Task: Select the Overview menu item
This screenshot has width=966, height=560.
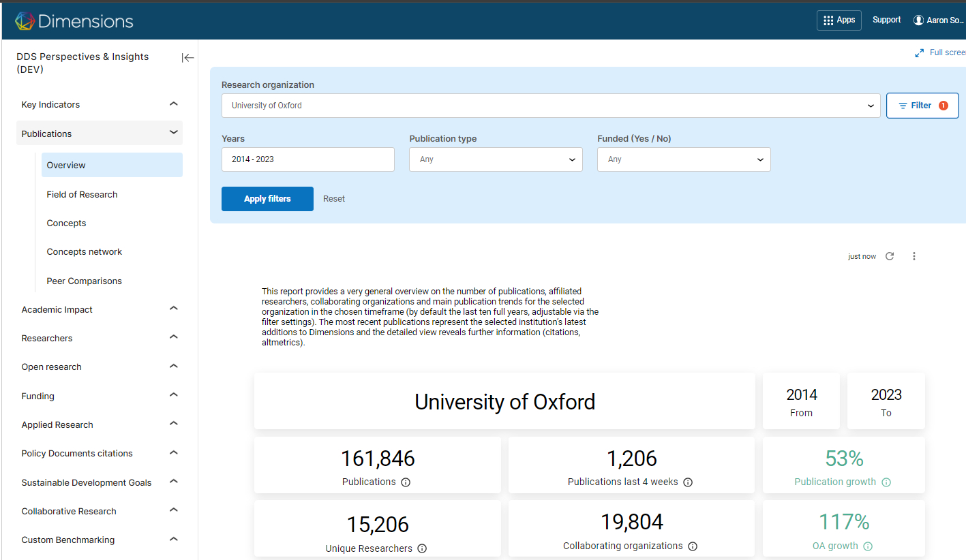Action: (x=112, y=165)
